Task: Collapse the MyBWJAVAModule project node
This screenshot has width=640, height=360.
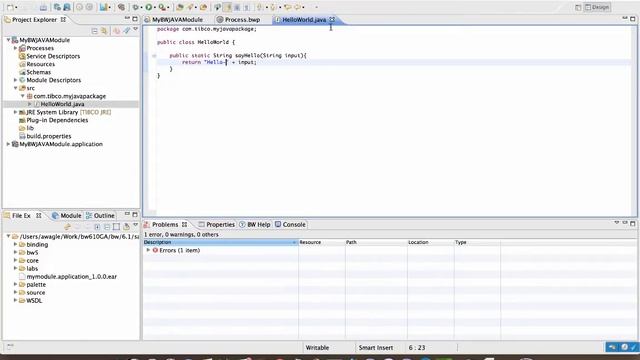Action: (8, 40)
